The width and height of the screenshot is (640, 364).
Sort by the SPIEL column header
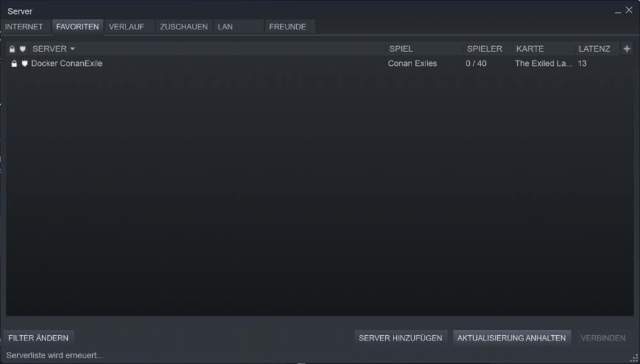click(x=424, y=49)
